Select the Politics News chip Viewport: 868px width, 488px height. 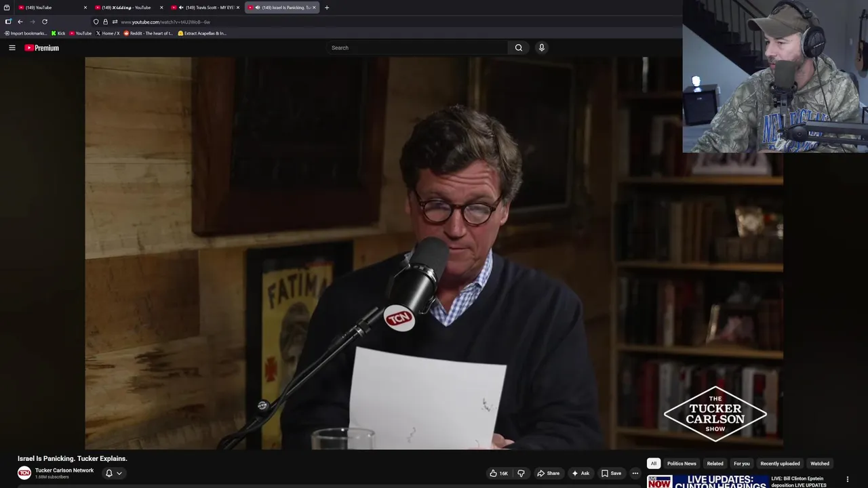pos(682,464)
